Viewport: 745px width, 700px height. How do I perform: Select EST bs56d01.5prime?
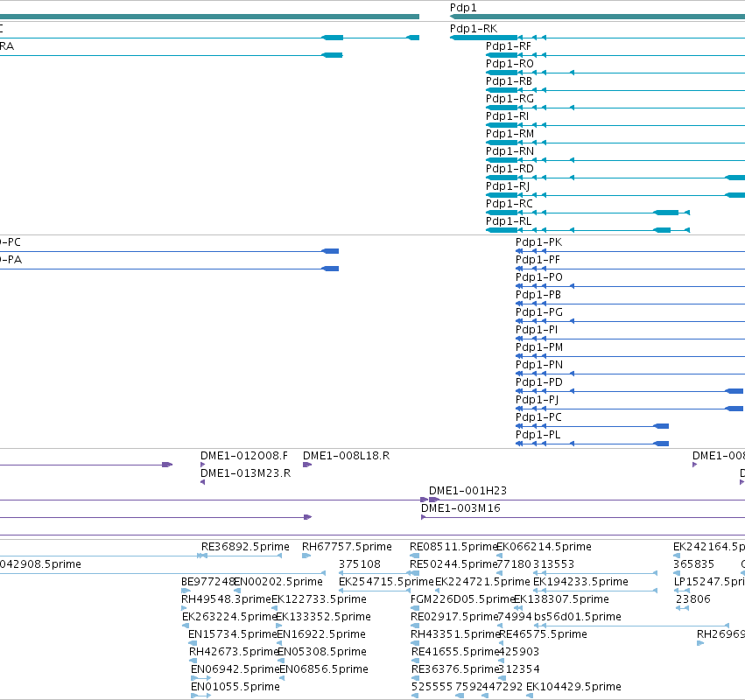(x=577, y=618)
